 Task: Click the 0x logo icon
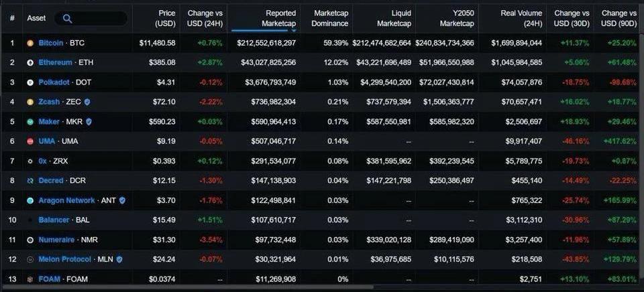pos(30,161)
